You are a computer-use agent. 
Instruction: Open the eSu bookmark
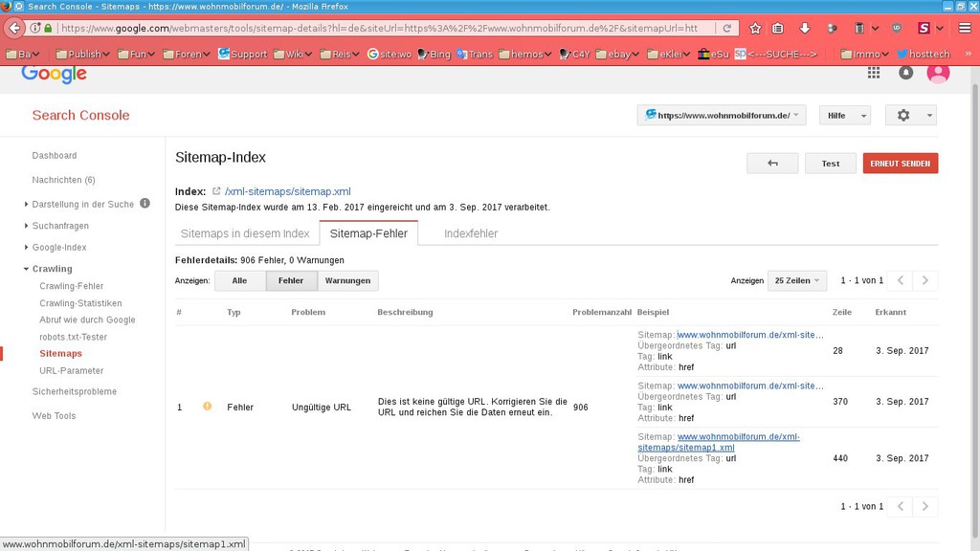pos(713,55)
